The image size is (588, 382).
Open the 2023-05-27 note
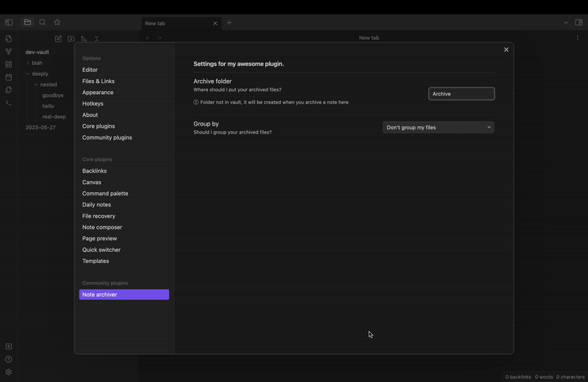coord(40,128)
